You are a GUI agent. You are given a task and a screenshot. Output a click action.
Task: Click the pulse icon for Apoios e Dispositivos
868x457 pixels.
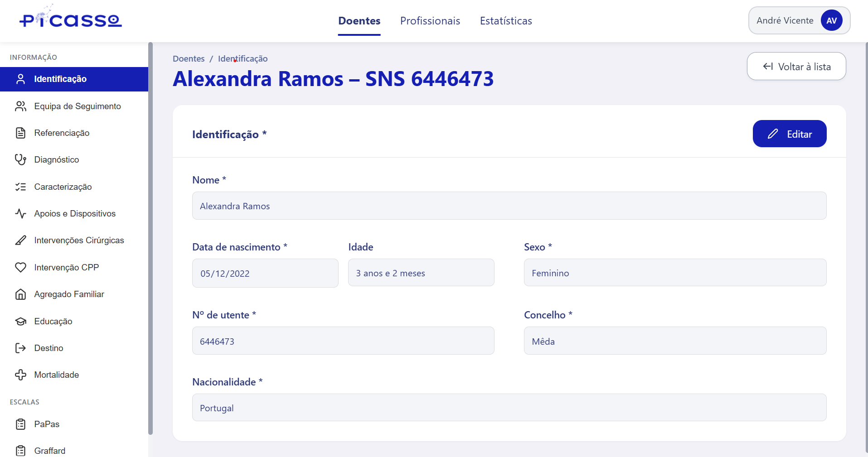pyautogui.click(x=20, y=214)
